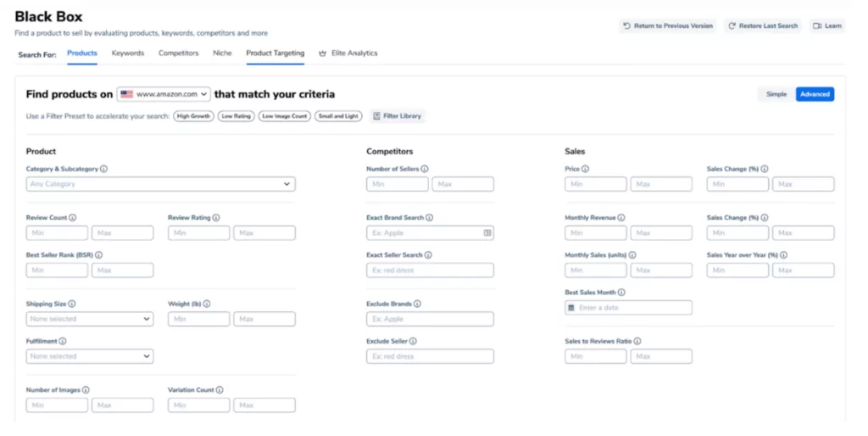The width and height of the screenshot is (868, 436).
Task: Click the info icon beside Sales to Reviews Ratio
Action: (637, 341)
